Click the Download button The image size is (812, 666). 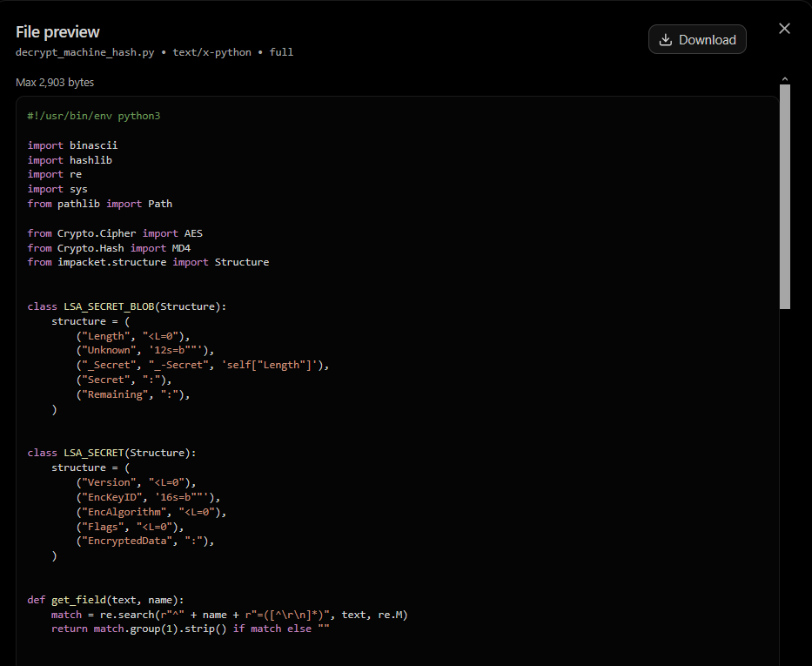tap(697, 39)
